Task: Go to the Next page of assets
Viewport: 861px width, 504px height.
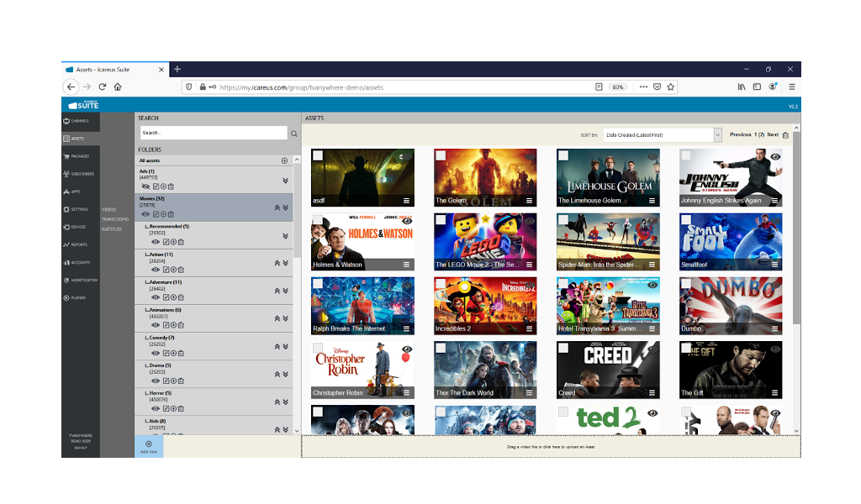Action: click(773, 134)
